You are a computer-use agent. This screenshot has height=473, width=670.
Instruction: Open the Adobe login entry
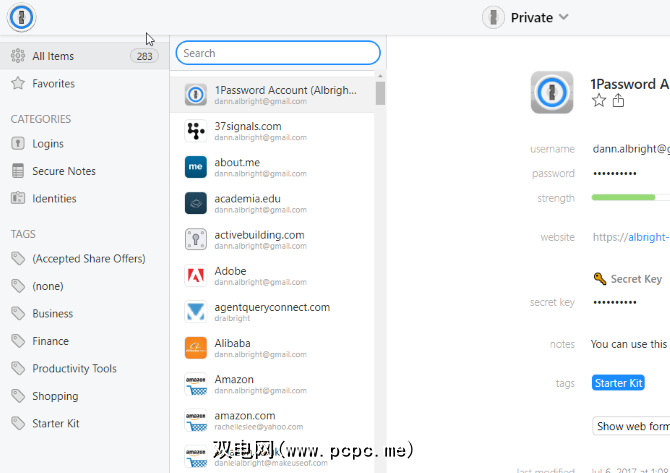pos(272,276)
